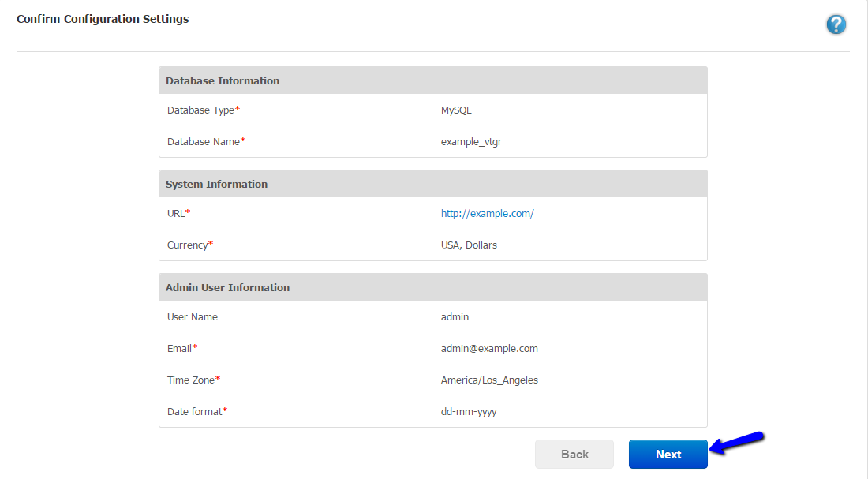Select the Database Information section header
Screen dimensions: 868x479
(x=433, y=80)
